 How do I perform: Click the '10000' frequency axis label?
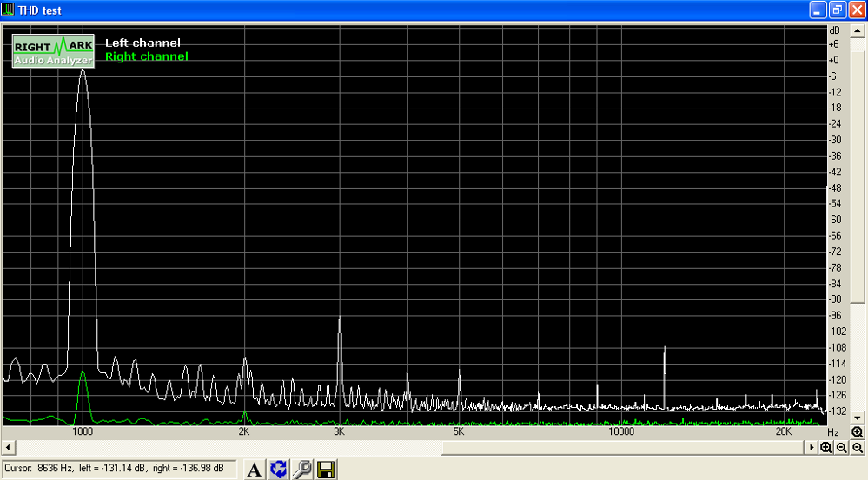[x=621, y=432]
